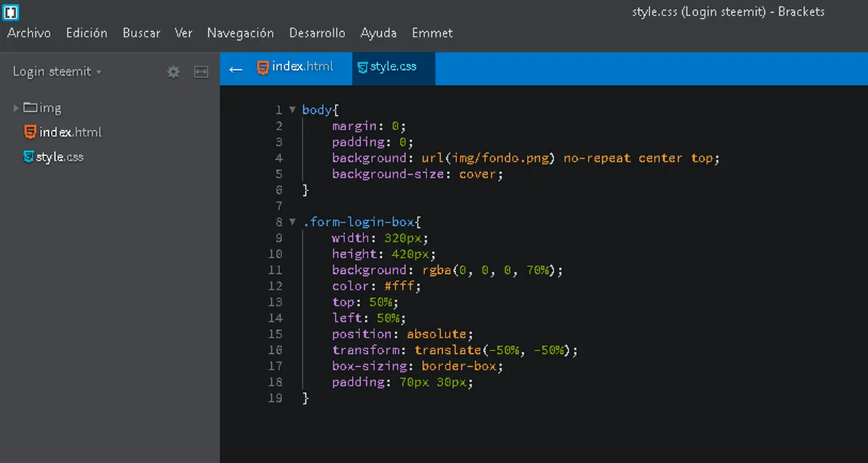Click the 'position: absolute;' declaration
Screen dimensions: 868x463
coord(402,334)
